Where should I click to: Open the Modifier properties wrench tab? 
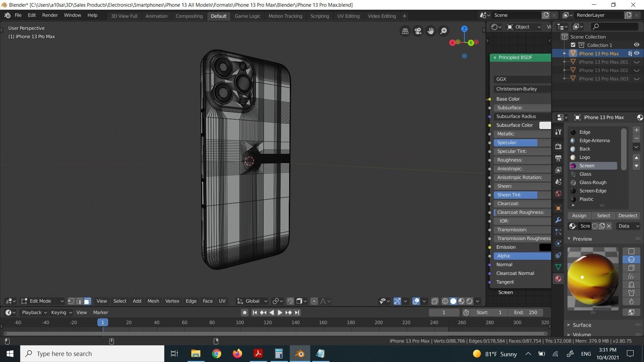tap(558, 220)
